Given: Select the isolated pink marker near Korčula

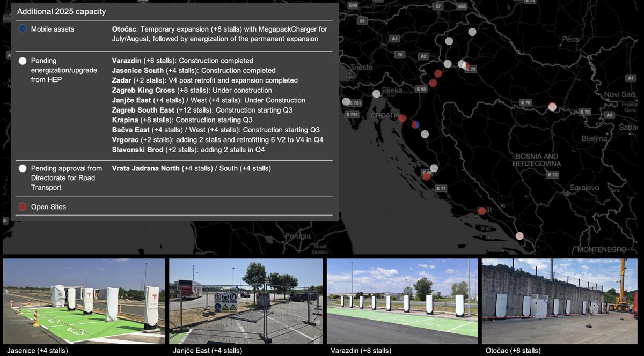Looking at the screenshot, I should (519, 236).
